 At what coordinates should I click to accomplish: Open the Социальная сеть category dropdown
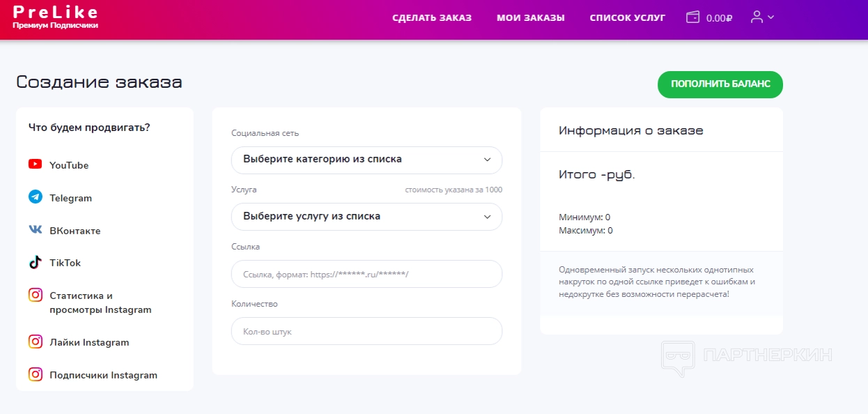point(366,160)
